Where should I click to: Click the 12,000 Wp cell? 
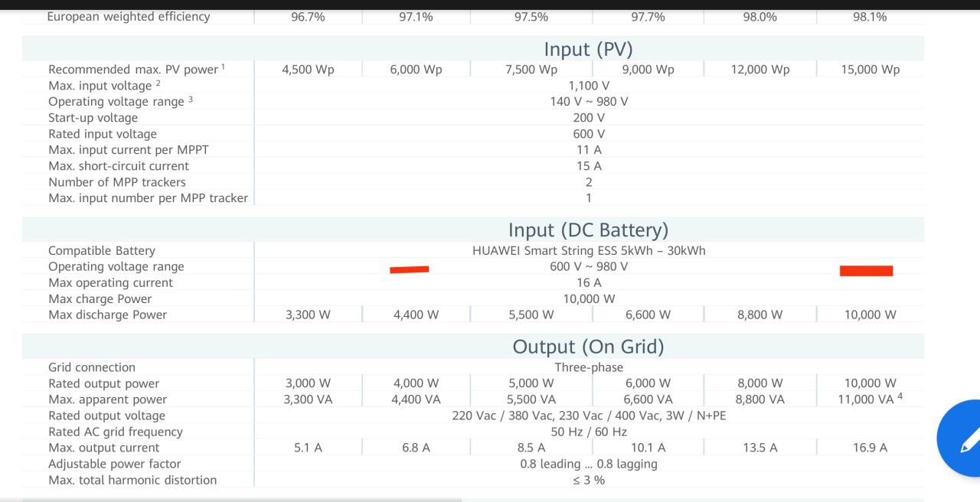pyautogui.click(x=759, y=69)
